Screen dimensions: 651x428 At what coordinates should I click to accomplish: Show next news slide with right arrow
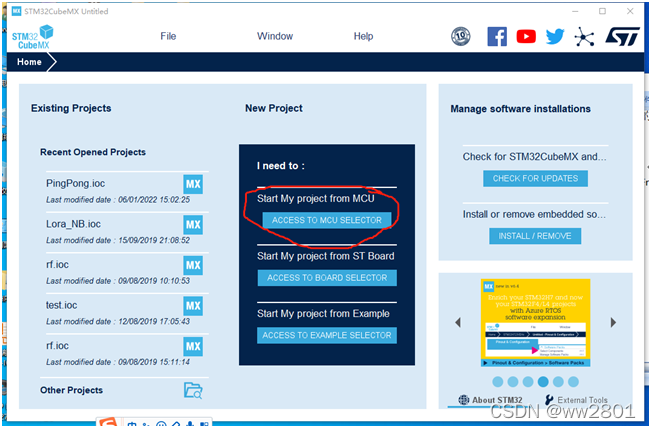tap(613, 323)
